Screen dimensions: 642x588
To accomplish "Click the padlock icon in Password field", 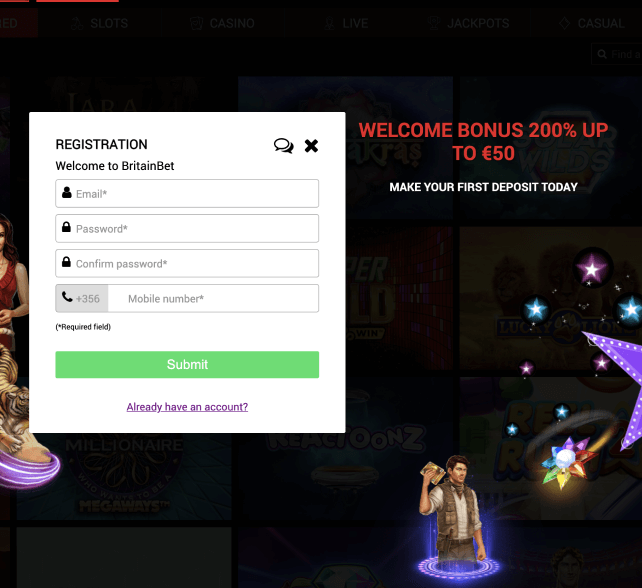I will point(66,227).
